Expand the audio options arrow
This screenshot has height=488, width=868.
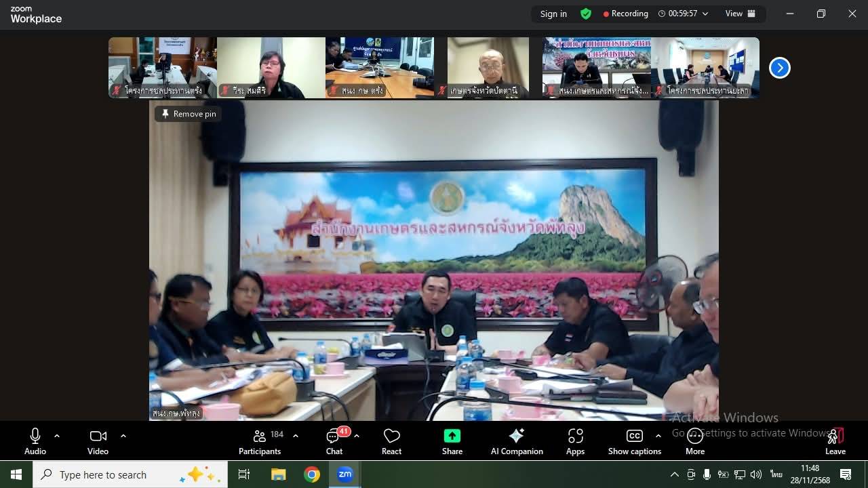point(57,436)
